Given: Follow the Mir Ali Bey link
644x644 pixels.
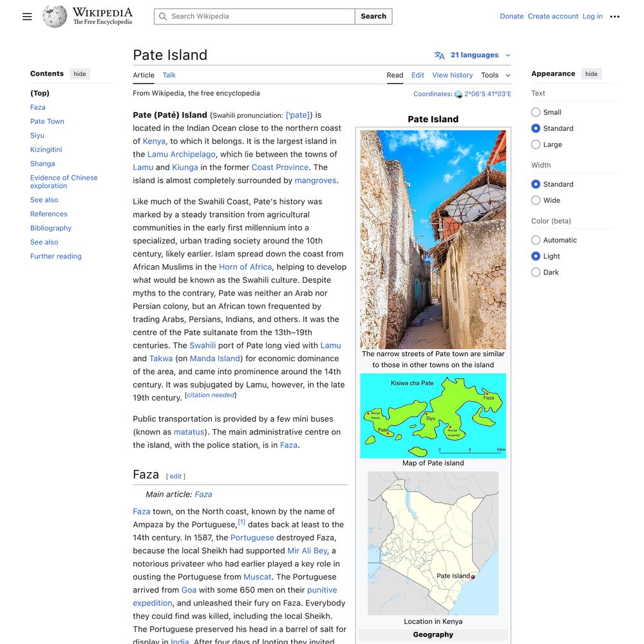Looking at the screenshot, I should click(x=307, y=551).
